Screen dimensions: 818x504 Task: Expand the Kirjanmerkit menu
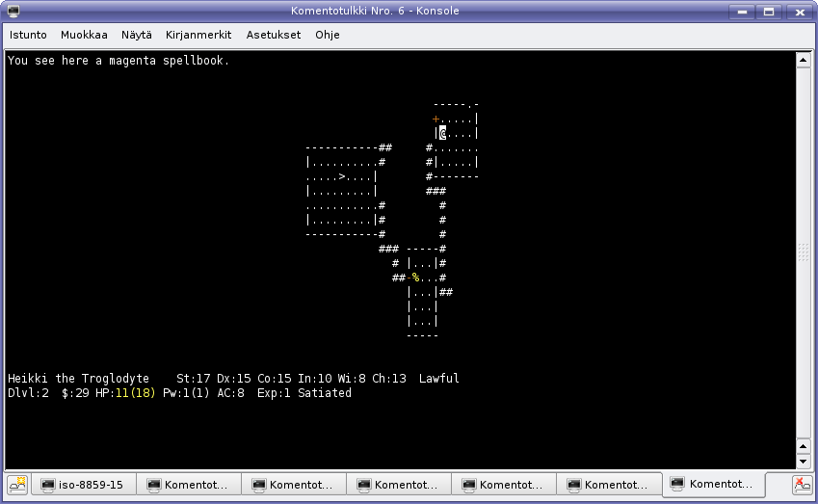tap(198, 35)
